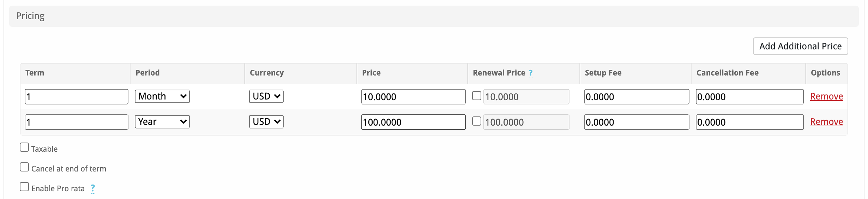Open the first row USD currency dropdown

point(266,96)
